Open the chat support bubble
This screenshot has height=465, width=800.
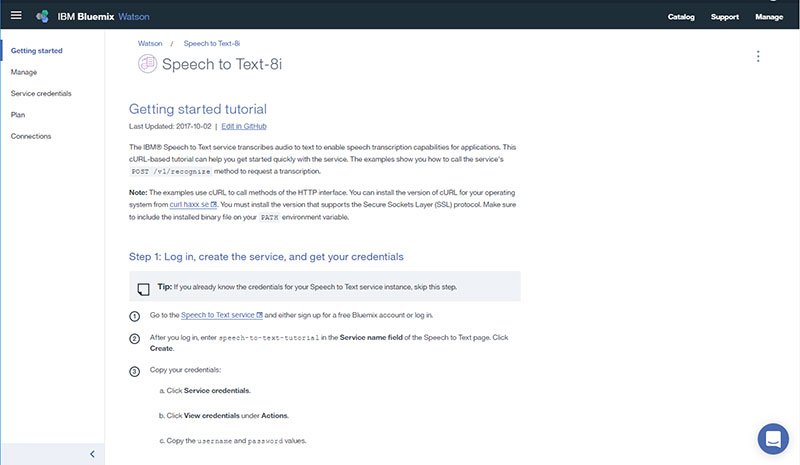click(x=773, y=439)
